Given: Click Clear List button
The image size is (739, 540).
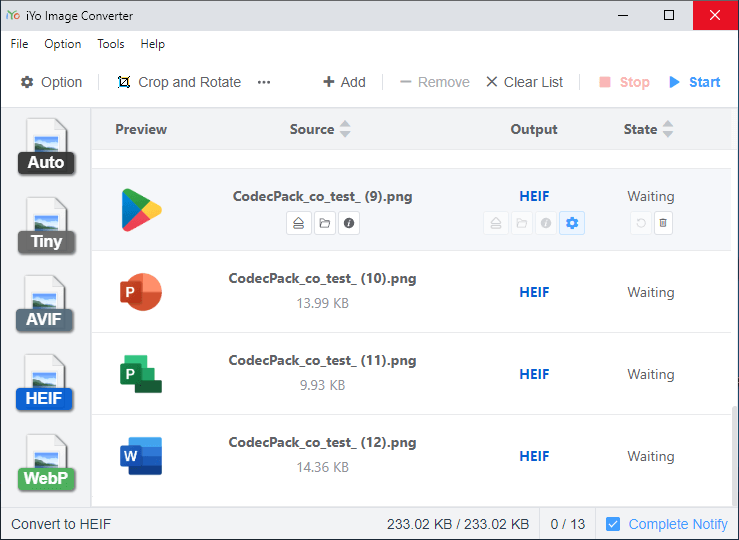Looking at the screenshot, I should [524, 82].
